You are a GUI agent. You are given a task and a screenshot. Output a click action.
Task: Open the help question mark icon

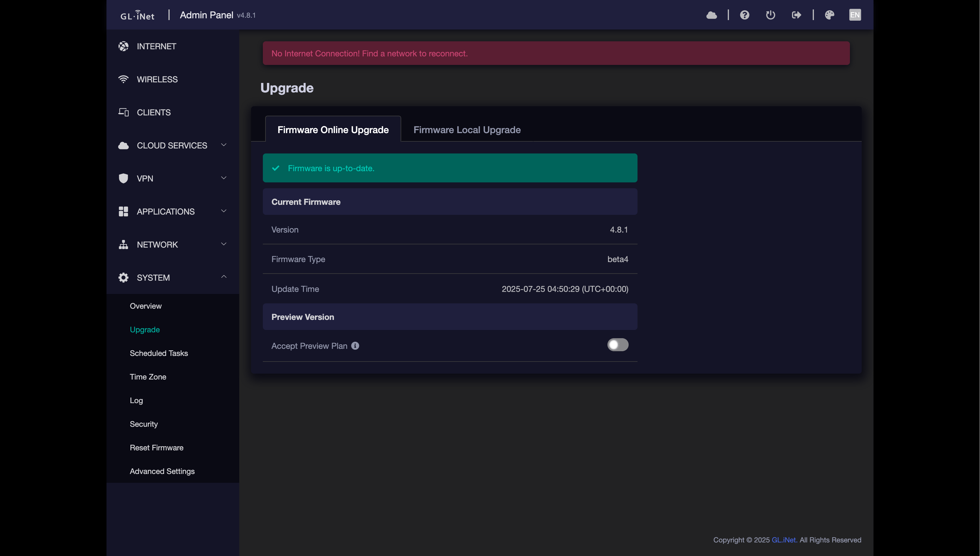[x=745, y=15]
